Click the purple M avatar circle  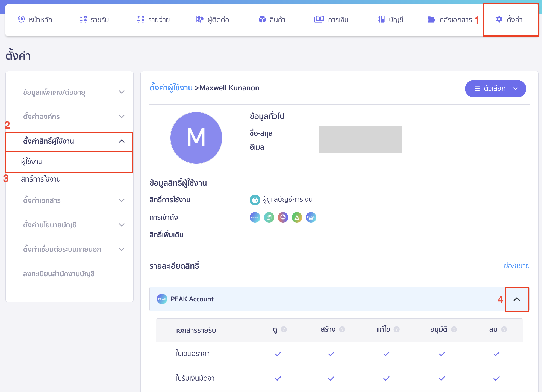point(196,138)
